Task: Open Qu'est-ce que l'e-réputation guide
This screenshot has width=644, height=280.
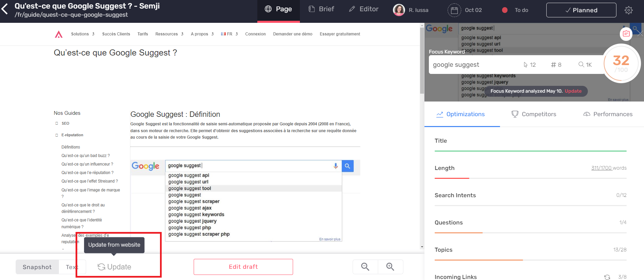Action: pyautogui.click(x=87, y=173)
